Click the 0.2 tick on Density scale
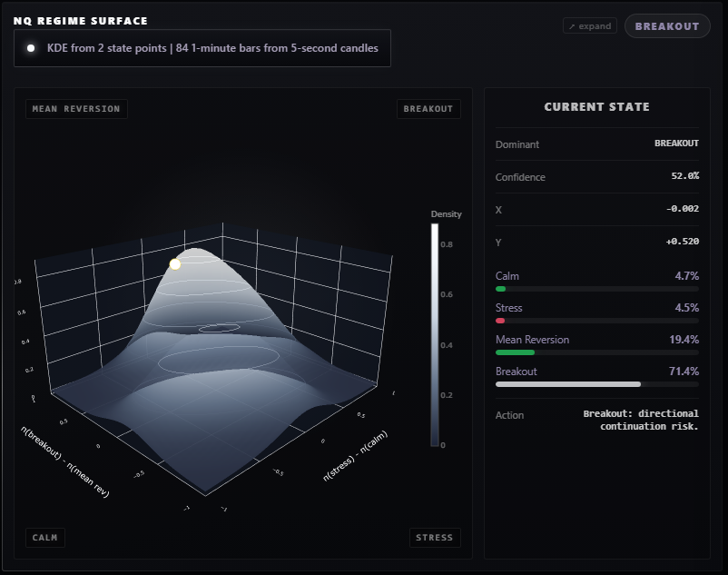Image resolution: width=728 pixels, height=575 pixels. click(x=447, y=395)
